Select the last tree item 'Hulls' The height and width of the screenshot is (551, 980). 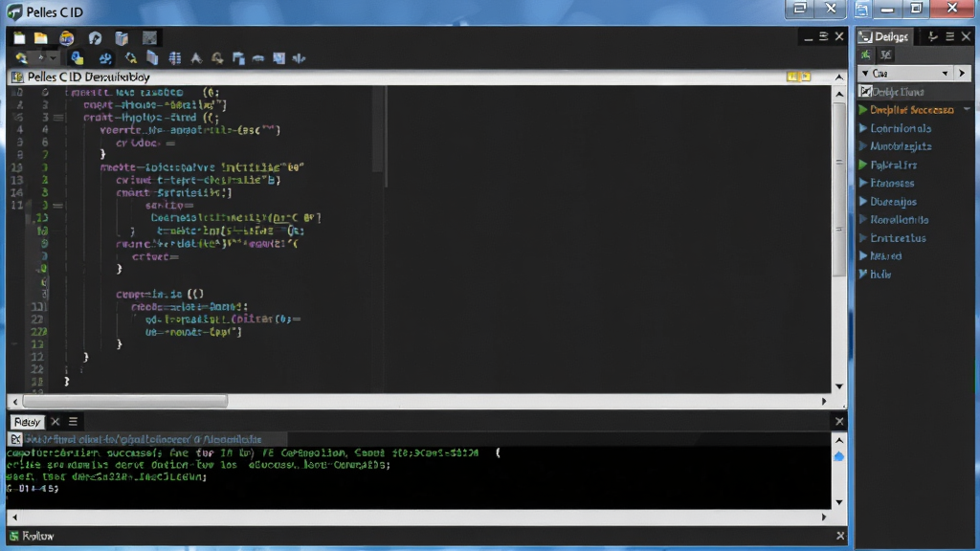pyautogui.click(x=880, y=275)
